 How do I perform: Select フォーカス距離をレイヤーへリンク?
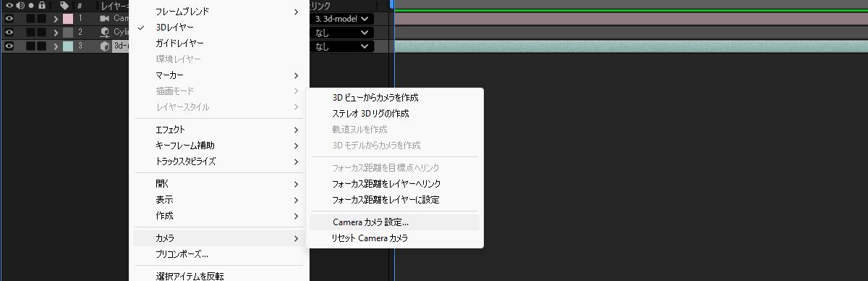click(x=394, y=183)
